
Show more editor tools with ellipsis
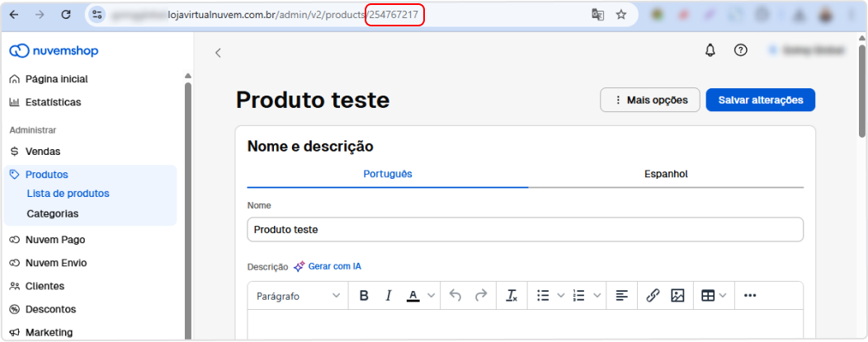pos(750,296)
